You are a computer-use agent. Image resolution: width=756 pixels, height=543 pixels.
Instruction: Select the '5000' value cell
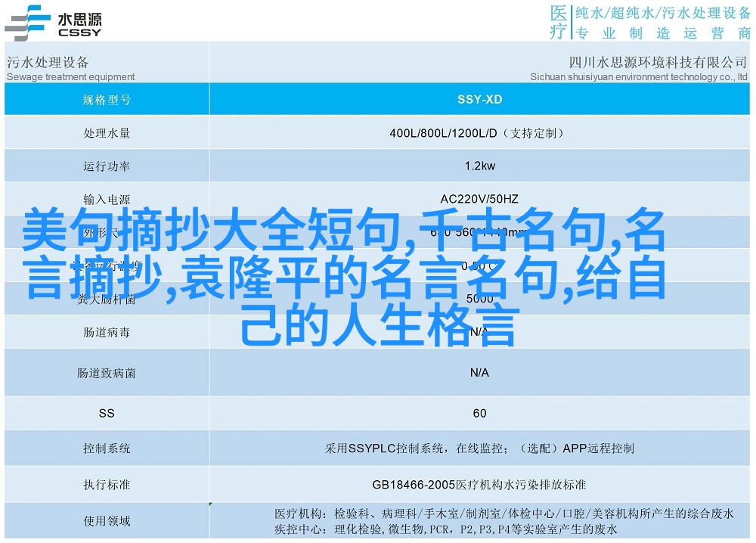(480, 299)
